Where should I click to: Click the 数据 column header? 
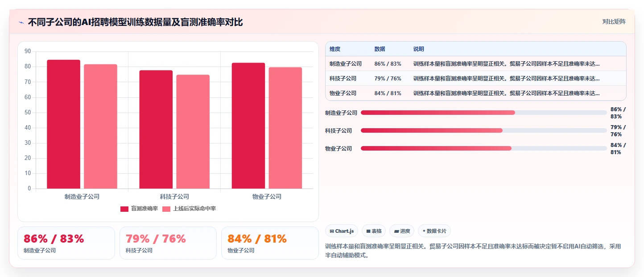pos(380,49)
